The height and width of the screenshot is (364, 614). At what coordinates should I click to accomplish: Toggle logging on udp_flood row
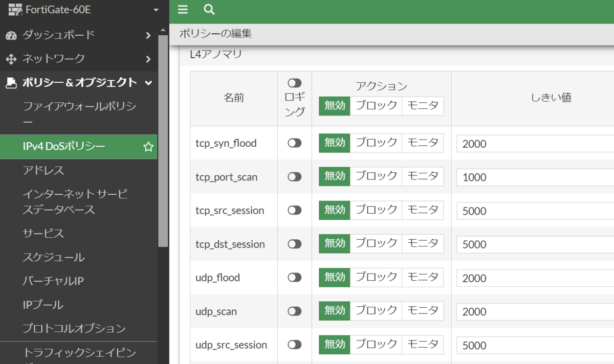pos(294,278)
